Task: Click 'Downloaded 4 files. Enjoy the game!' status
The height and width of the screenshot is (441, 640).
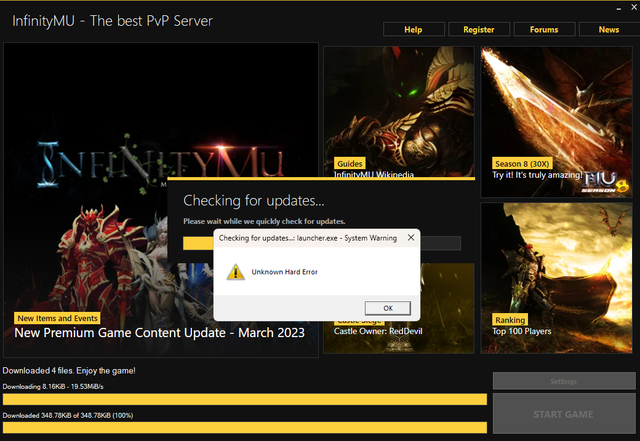Action: click(x=69, y=371)
